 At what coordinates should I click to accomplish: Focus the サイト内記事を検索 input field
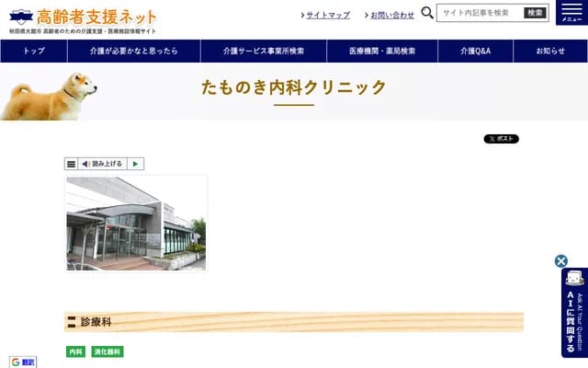click(480, 13)
